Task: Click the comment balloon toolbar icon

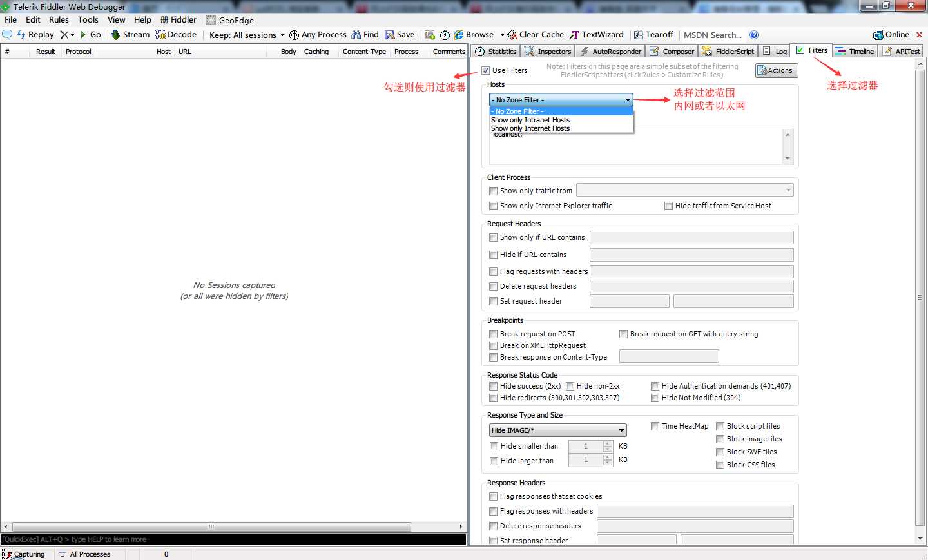Action: (7, 34)
